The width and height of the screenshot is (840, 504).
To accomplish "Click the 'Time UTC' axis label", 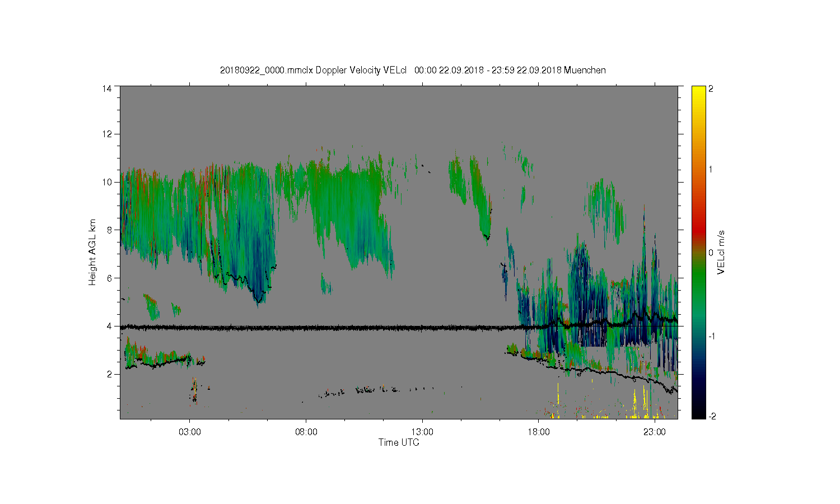I will click(399, 442).
